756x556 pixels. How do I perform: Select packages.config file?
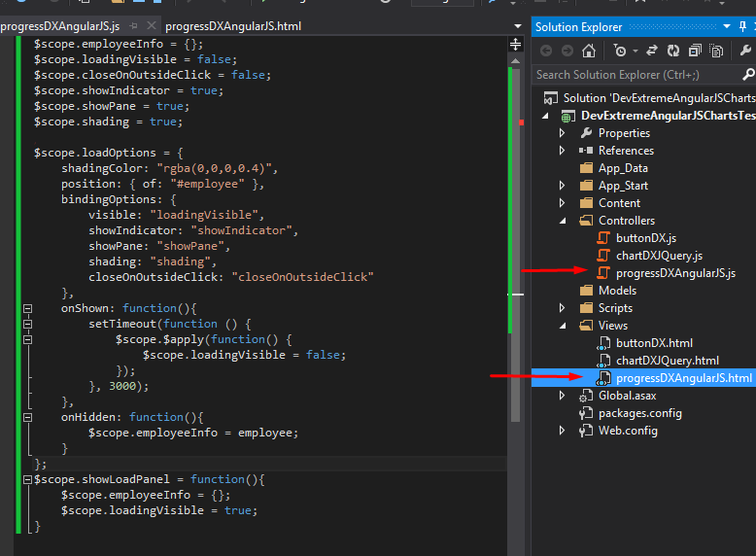tap(639, 413)
